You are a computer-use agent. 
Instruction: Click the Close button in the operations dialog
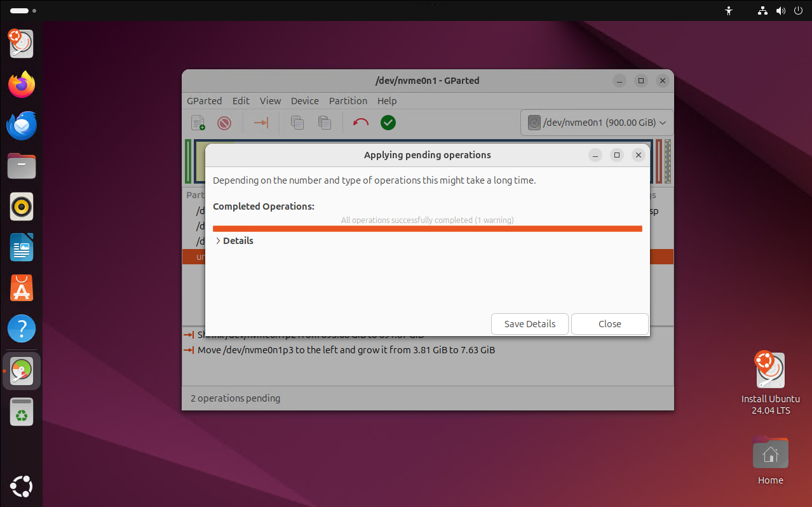[610, 324]
